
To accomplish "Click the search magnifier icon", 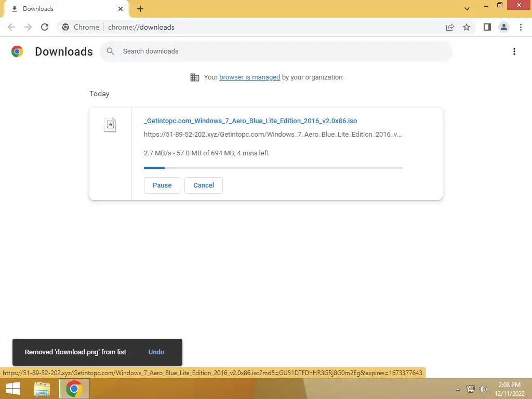I will pyautogui.click(x=110, y=51).
